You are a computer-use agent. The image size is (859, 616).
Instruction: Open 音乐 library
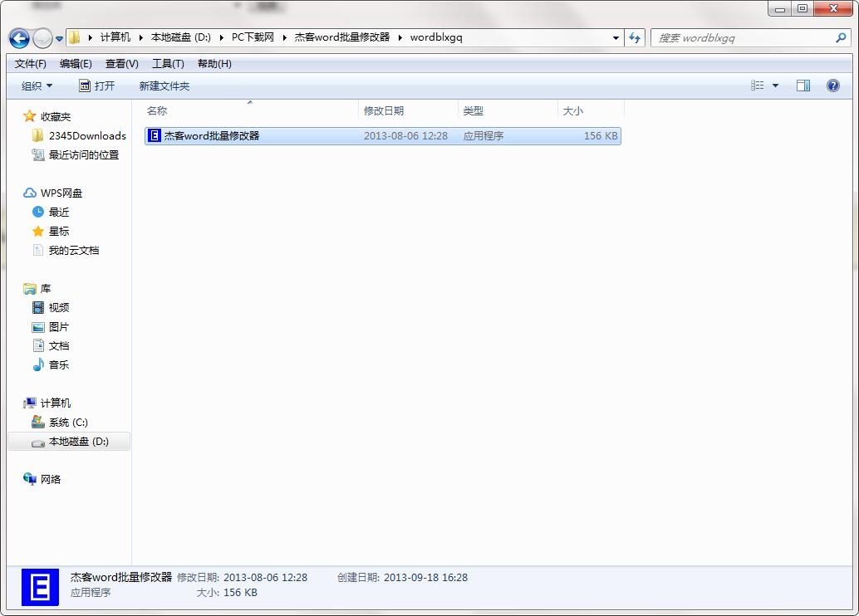[x=59, y=364]
